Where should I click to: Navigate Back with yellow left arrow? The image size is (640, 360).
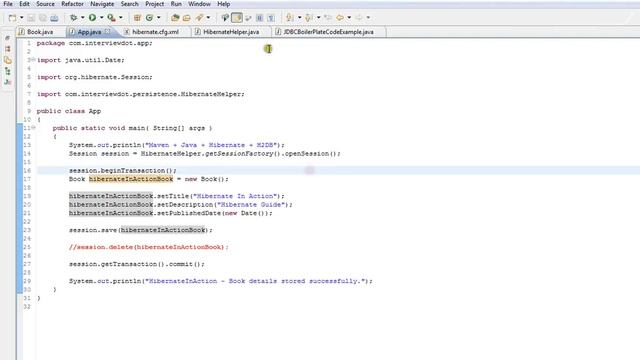[x=340, y=18]
